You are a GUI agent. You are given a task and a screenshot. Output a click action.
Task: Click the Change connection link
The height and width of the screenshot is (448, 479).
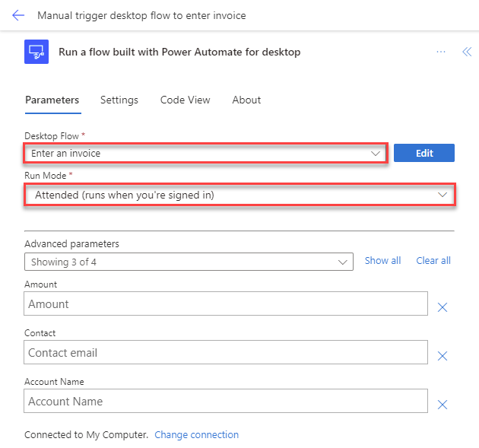[196, 434]
